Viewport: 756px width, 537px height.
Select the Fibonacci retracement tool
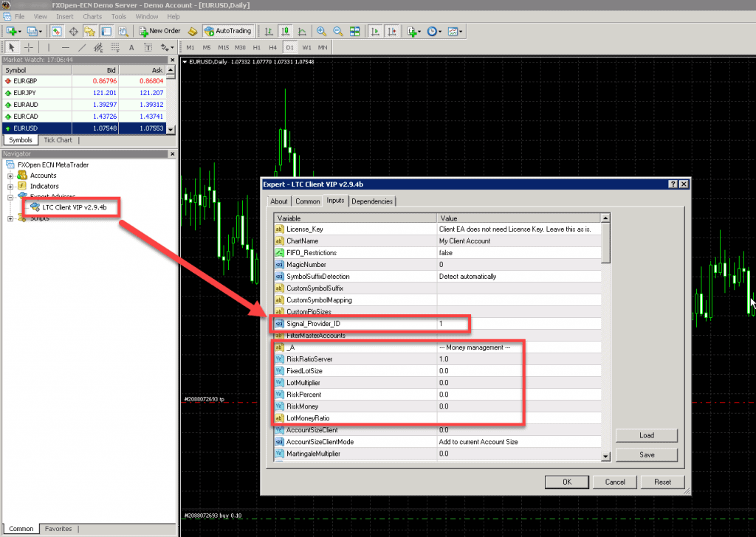click(114, 47)
